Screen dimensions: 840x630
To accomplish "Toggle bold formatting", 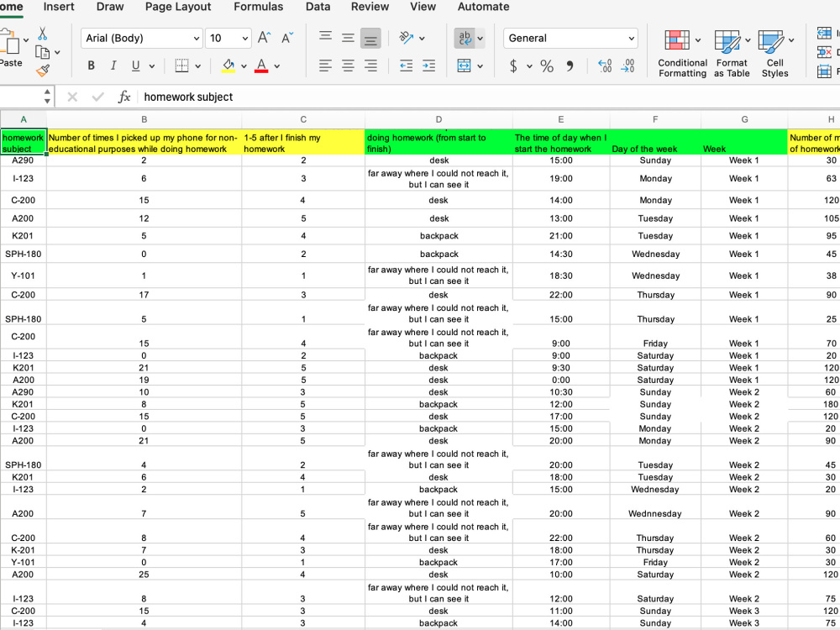I will click(91, 66).
